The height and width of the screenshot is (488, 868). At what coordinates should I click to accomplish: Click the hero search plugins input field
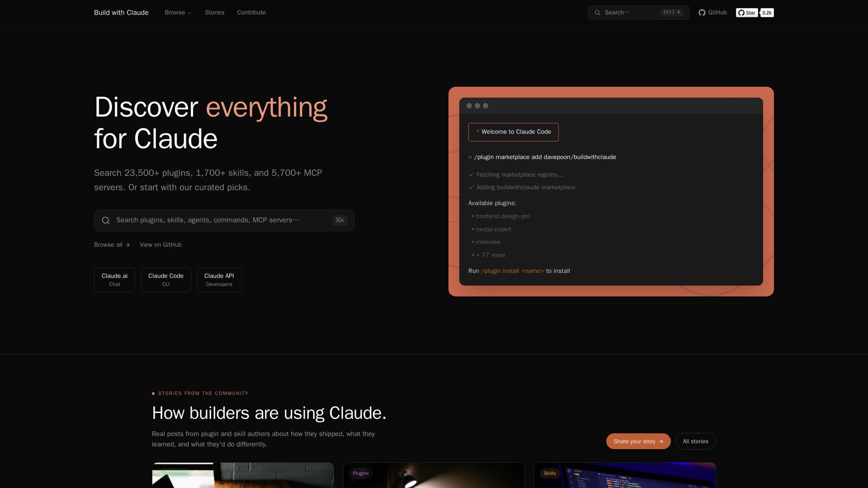(224, 221)
